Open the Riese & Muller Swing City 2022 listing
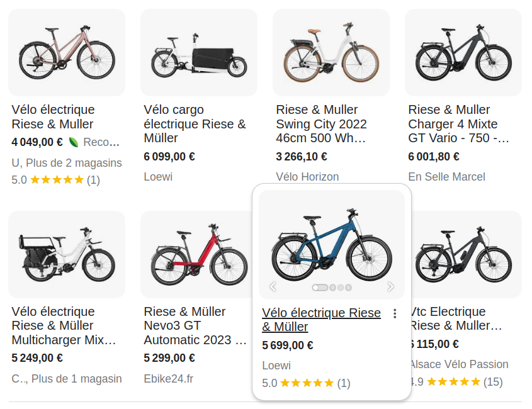This screenshot has width=532, height=409. [x=321, y=124]
